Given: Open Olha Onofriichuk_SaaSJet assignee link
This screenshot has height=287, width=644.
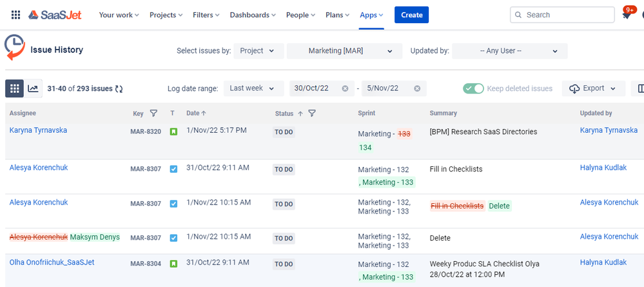Looking at the screenshot, I should click(x=52, y=262).
